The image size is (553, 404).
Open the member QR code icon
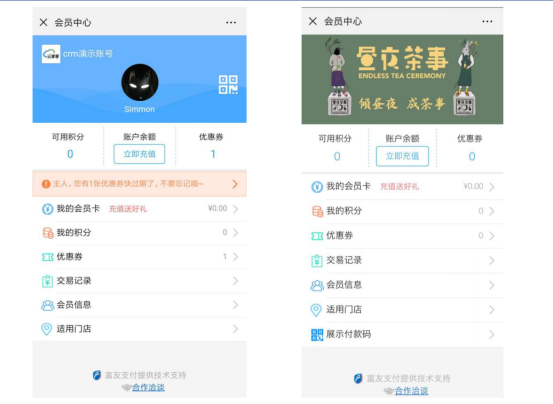[x=228, y=85]
